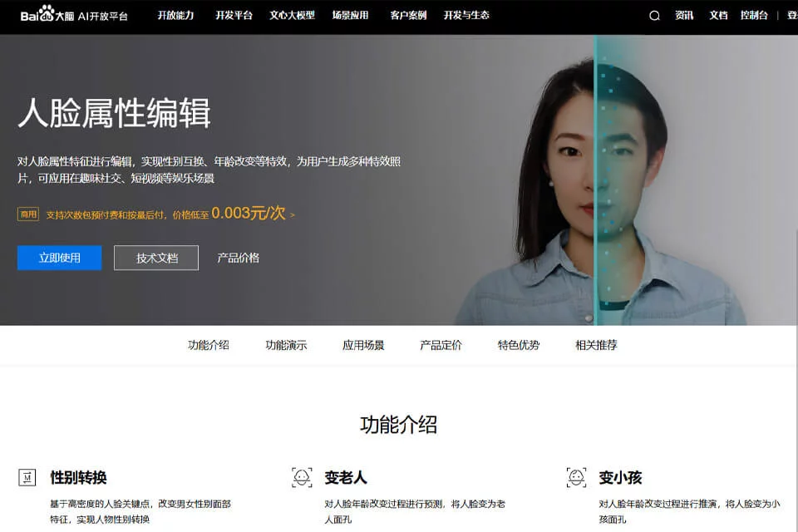Click the 人脸属性编辑 page title
The height and width of the screenshot is (532, 798).
(115, 113)
